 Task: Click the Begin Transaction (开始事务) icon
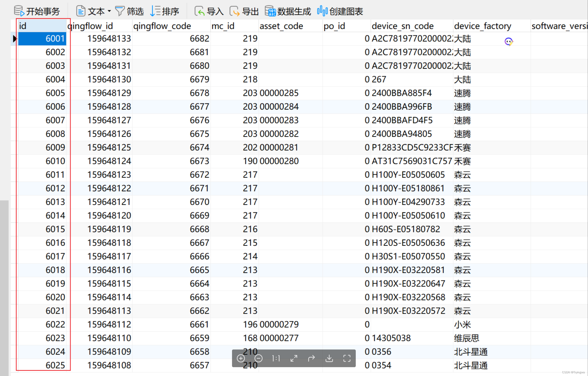click(19, 11)
